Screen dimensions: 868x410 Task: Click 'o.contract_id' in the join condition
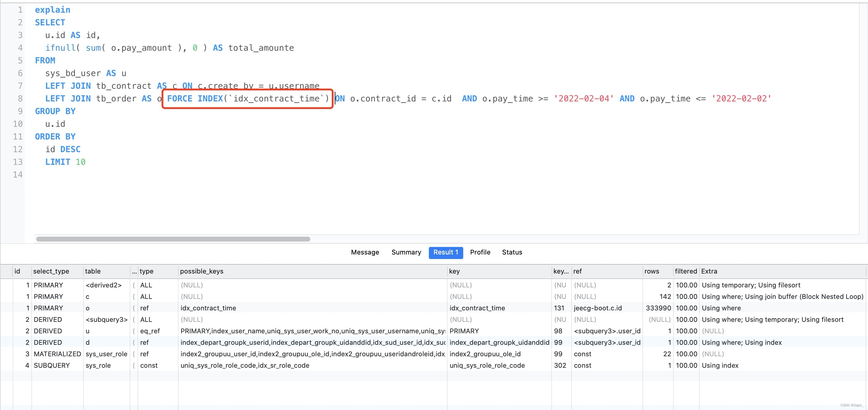coord(383,98)
